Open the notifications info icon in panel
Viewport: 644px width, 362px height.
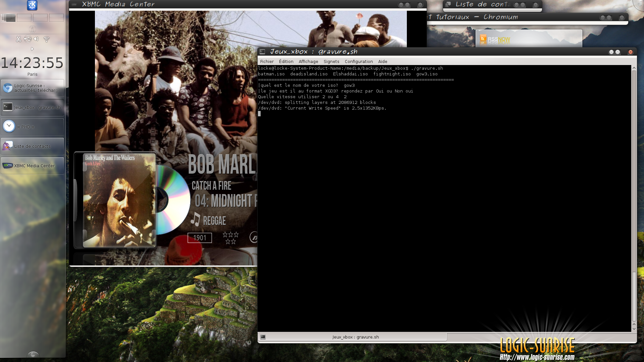click(32, 29)
